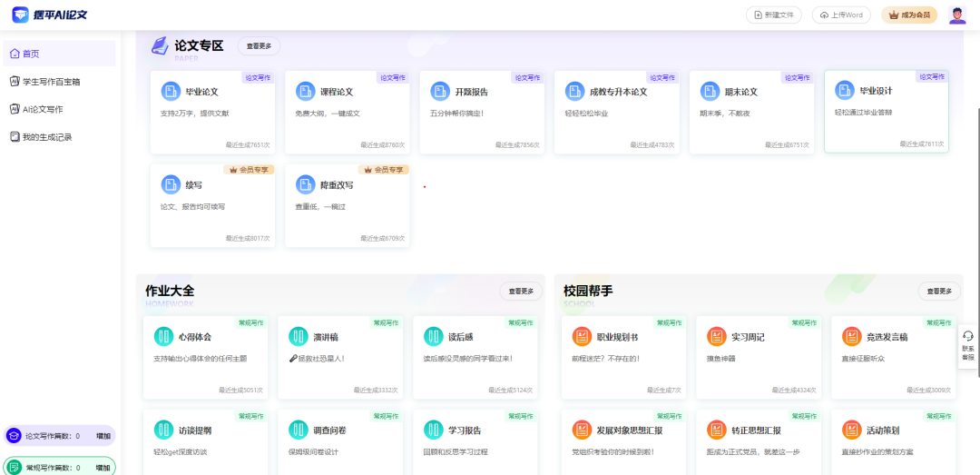Click 支持输出心得体会的任何主题 text

pyautogui.click(x=200, y=360)
